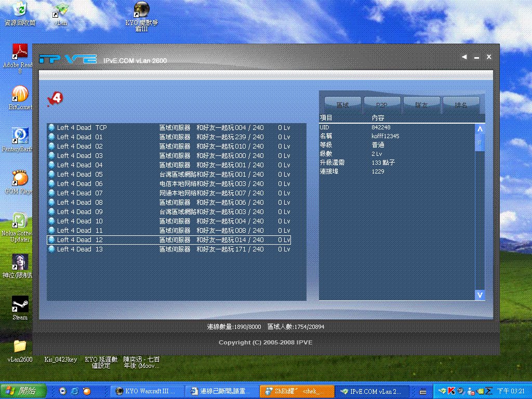Switch to the 區域 tab
This screenshot has height=399, width=532.
(x=342, y=105)
